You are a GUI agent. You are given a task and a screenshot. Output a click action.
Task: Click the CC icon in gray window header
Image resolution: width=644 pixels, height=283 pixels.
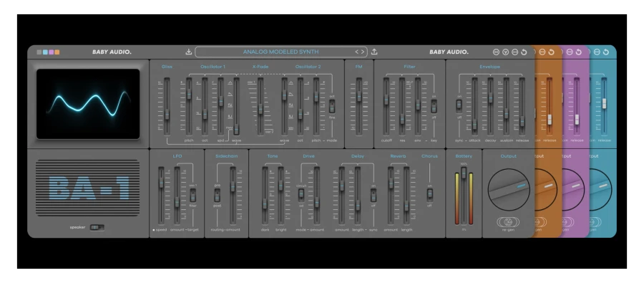[496, 52]
